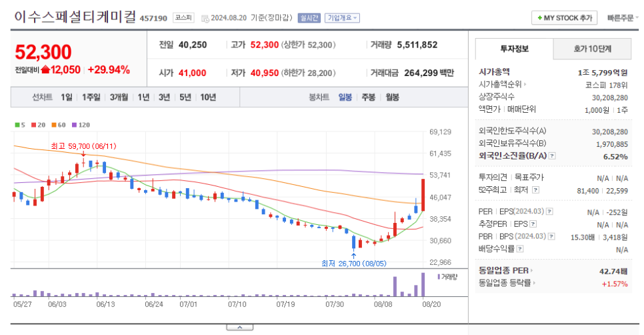The height and width of the screenshot is (335, 644).
Task: Click the purple 120-day moving average legend
Action: 81,125
